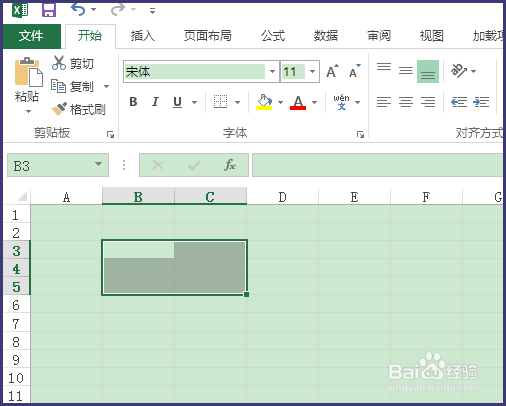Paste with the 粘贴 clipboard icon

(28, 72)
